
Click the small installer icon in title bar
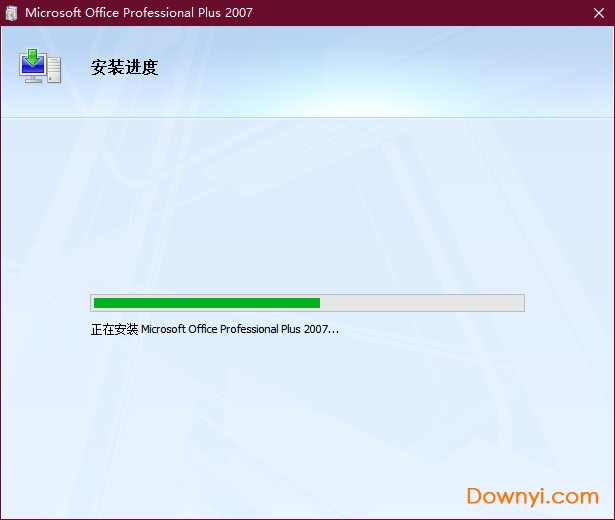tap(11, 13)
